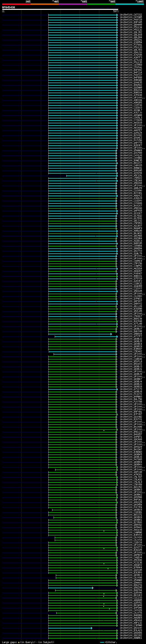The height and width of the screenshot is (644, 146).
Task: Select hit UniRef100_P20788
Action: click(131, 402)
